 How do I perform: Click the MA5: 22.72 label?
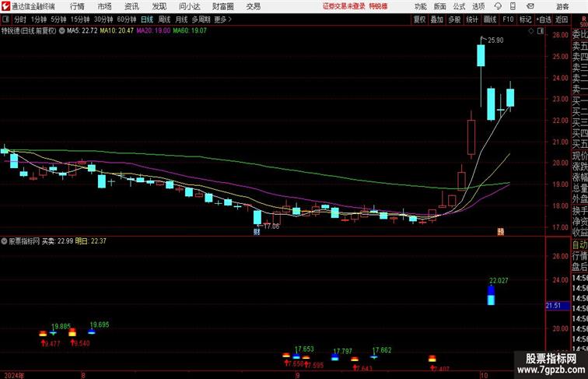pyautogui.click(x=82, y=31)
